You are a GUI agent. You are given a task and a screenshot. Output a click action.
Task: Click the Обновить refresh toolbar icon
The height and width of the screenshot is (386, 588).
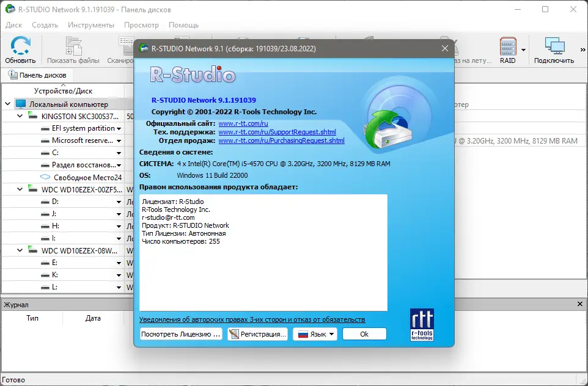pyautogui.click(x=20, y=50)
